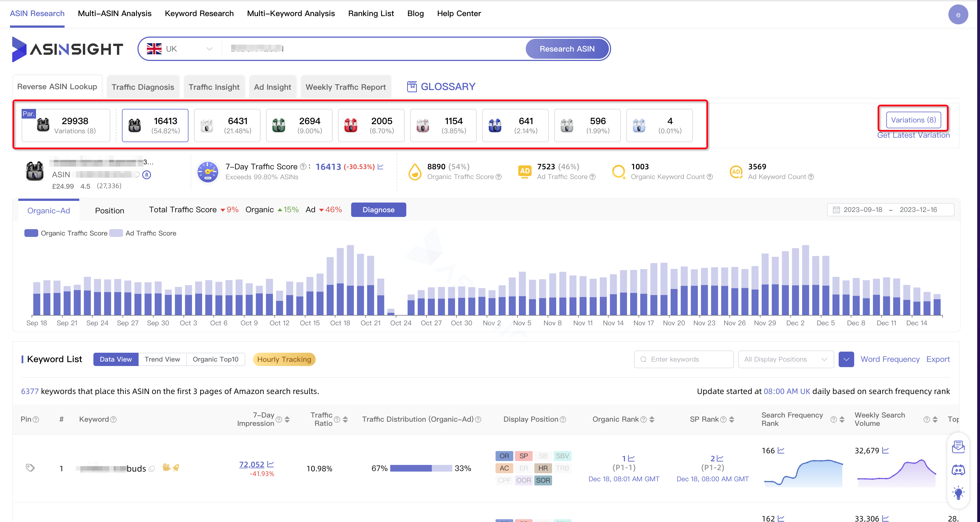Screen dimensions: 980x522
Task: Click Weekly Search Volume sparkline chart
Action: tap(897, 473)
